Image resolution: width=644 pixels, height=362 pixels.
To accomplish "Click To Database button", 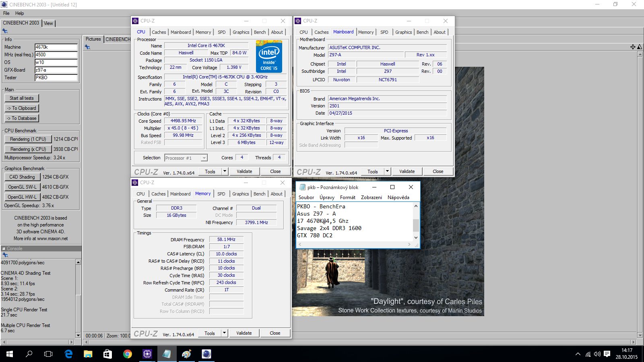I will 22,118.
